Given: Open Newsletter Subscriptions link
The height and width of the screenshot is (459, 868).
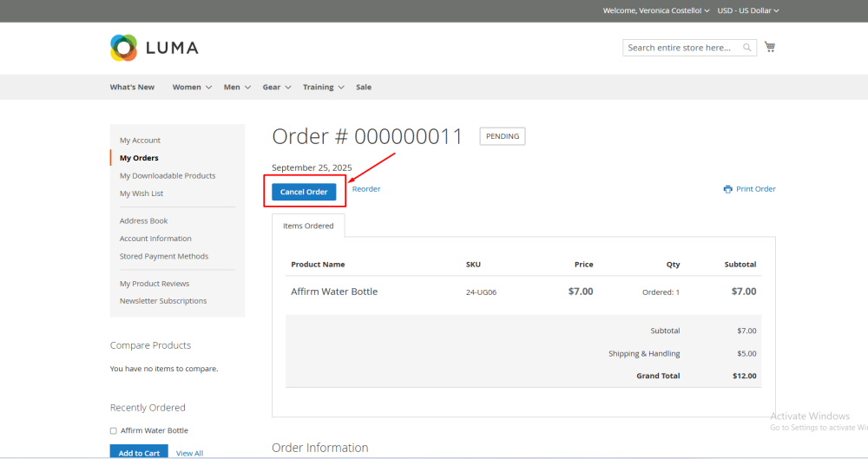Looking at the screenshot, I should (163, 300).
